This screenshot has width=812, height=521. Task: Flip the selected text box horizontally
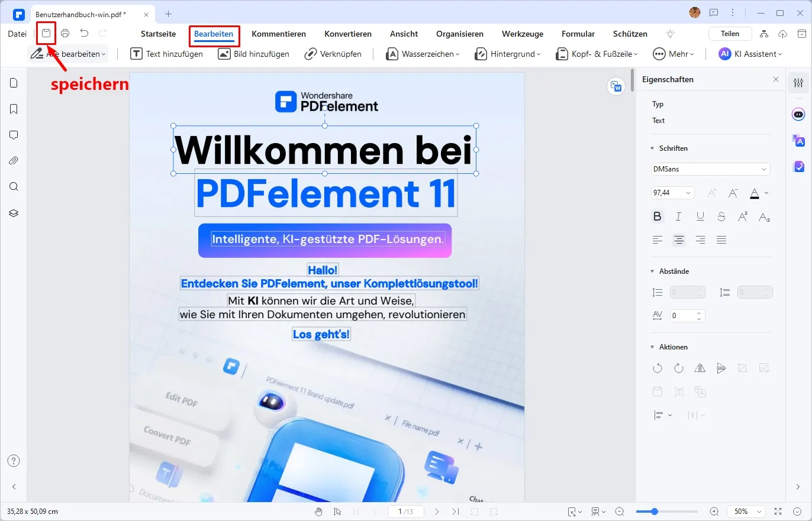[700, 368]
